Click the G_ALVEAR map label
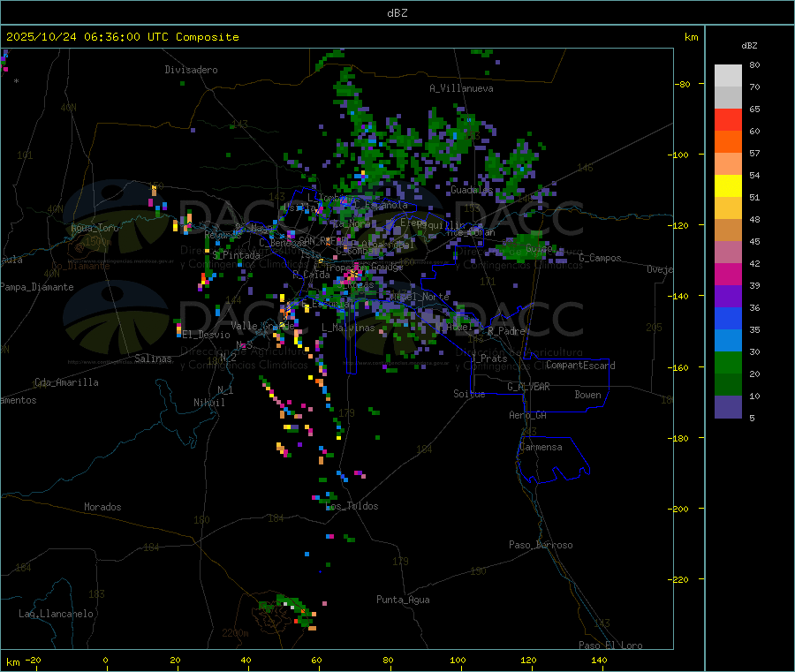Viewport: 795px width, 672px height. coord(528,387)
